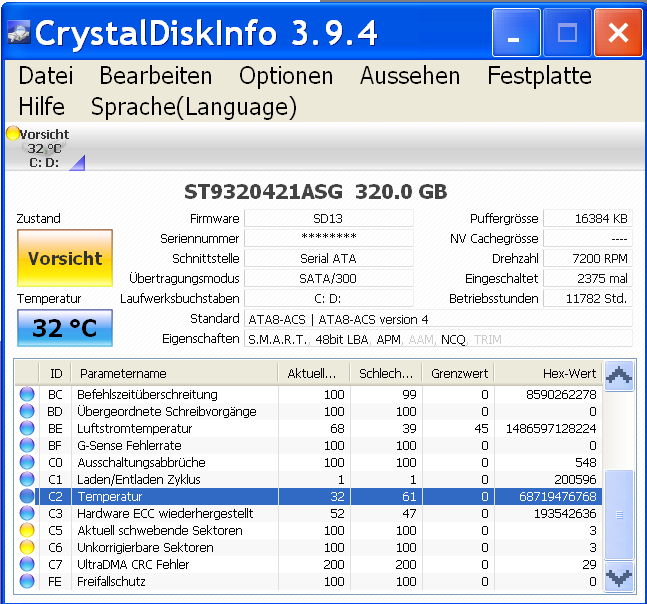
Task: Click the yellow circle for C5 schwebende Sektoren
Action: (27, 530)
